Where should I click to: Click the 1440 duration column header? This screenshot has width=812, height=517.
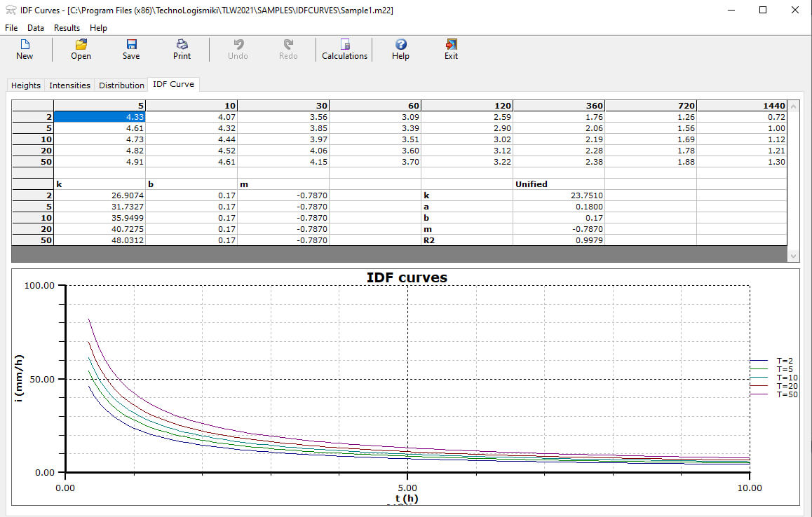point(741,106)
